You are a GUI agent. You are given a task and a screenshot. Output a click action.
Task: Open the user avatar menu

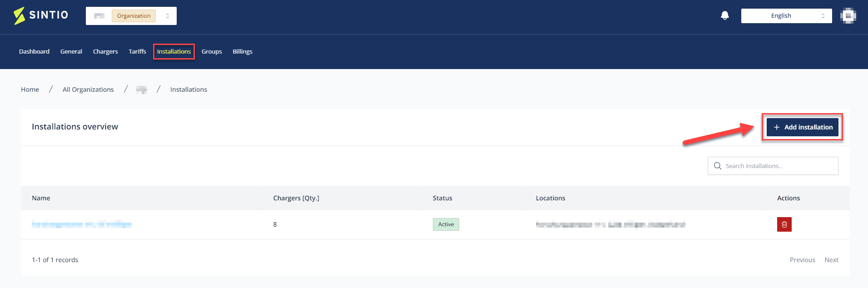tap(848, 16)
